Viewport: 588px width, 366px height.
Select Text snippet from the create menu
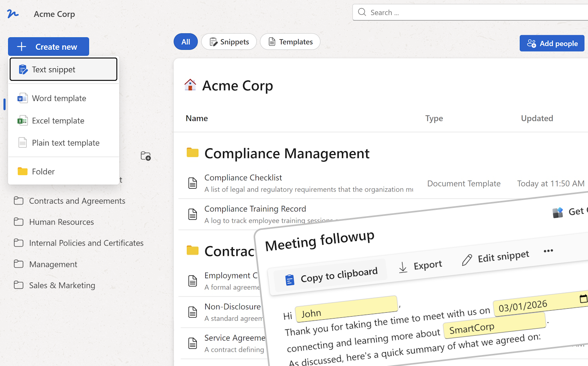click(x=64, y=69)
